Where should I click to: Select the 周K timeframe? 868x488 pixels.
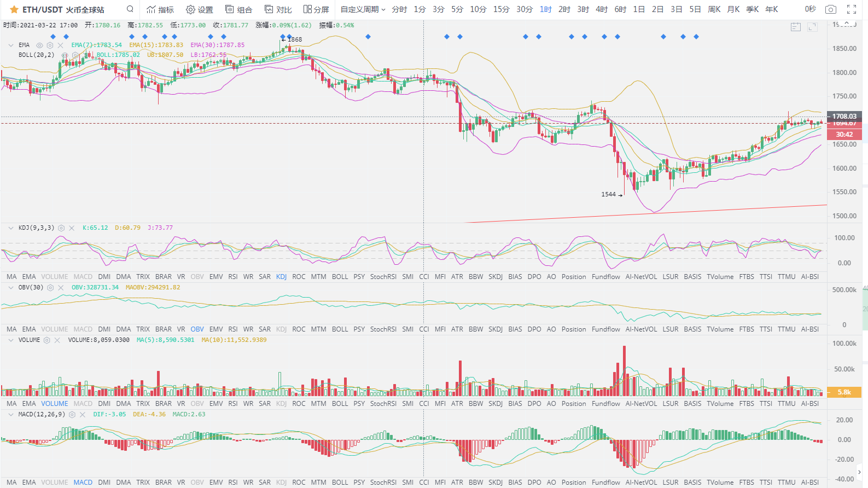click(714, 9)
